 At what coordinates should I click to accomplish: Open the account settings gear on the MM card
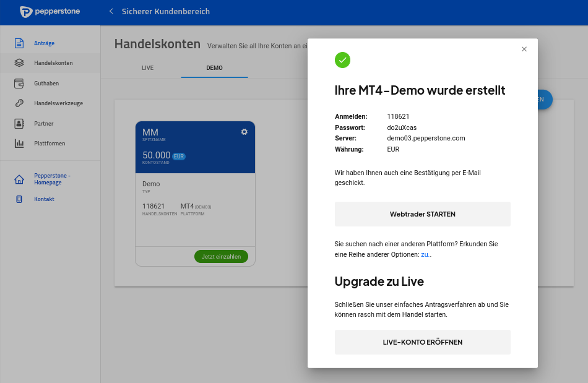(x=244, y=132)
